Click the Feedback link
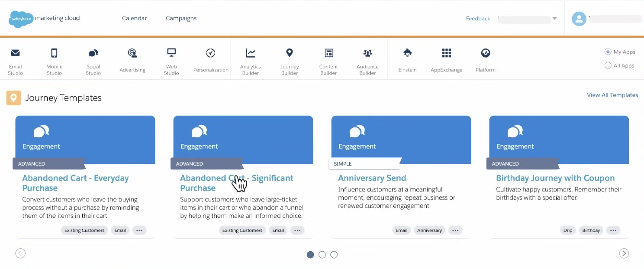Image resolution: width=644 pixels, height=269 pixels. coord(478,19)
